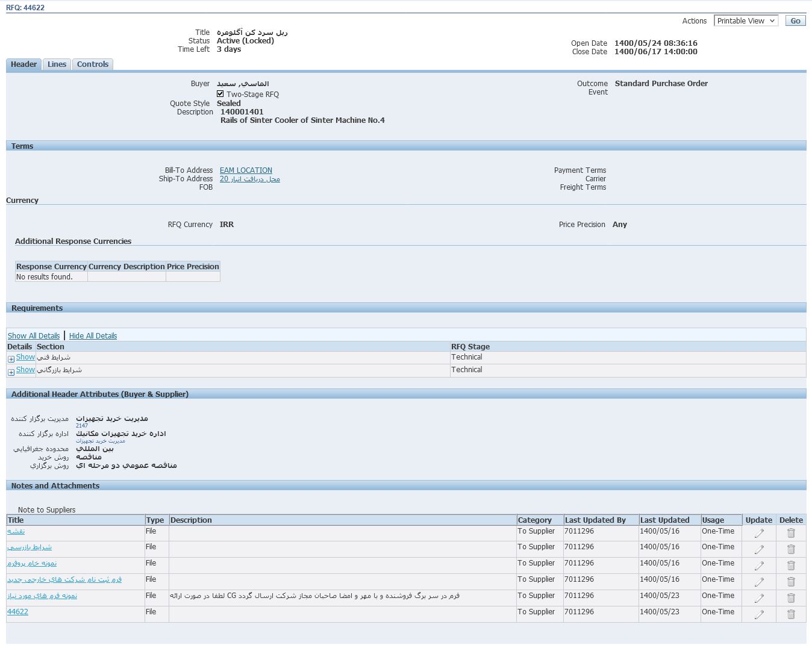Viewport: 812px width, 648px height.
Task: Click the 'Standard Purchase Order' outcome text
Action: [661, 84]
